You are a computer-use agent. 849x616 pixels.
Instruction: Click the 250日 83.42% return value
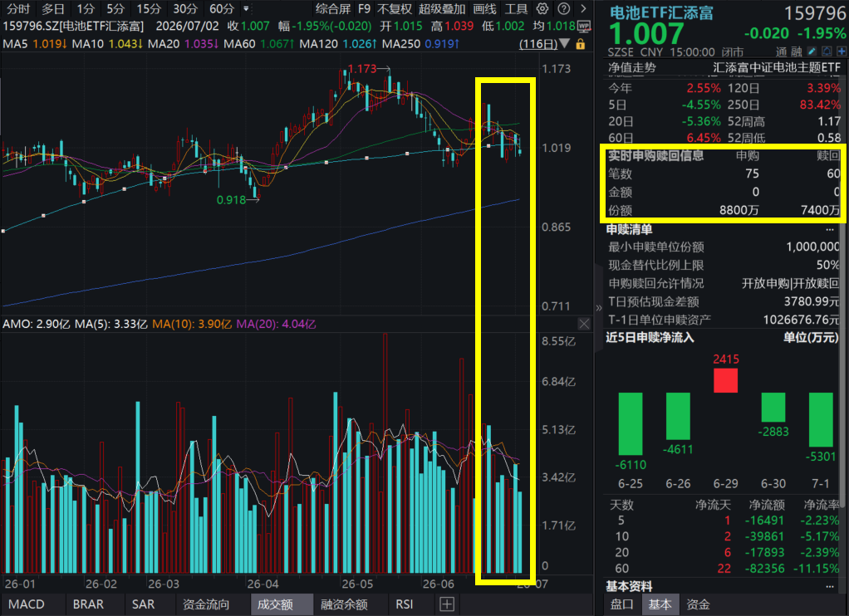(820, 105)
